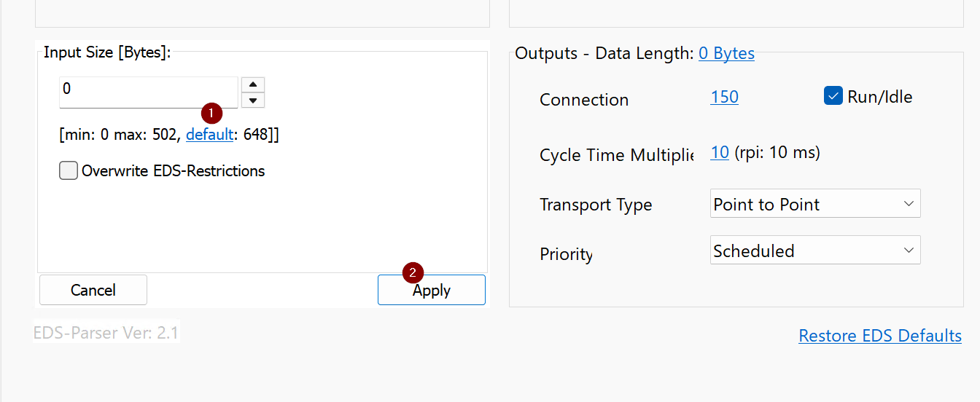Enable the Overwrite EDS-Restrictions checkbox
This screenshot has height=402, width=980.
(69, 171)
